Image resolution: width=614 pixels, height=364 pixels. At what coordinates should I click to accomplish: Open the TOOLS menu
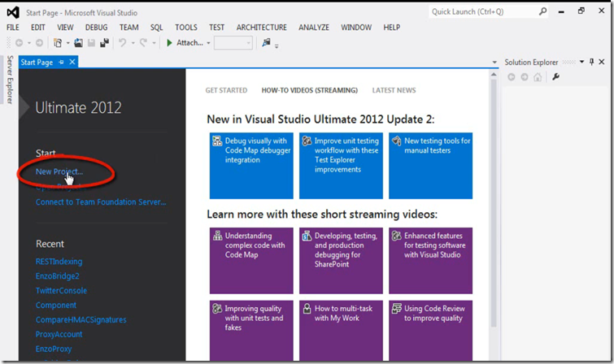pos(186,28)
